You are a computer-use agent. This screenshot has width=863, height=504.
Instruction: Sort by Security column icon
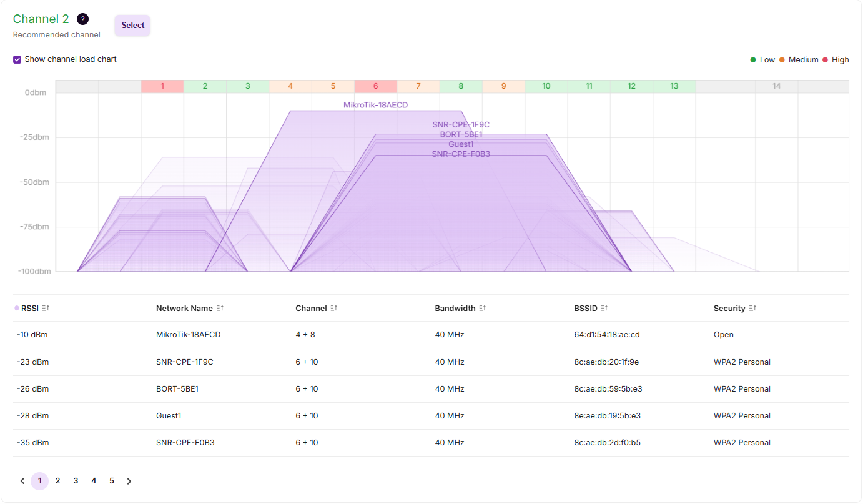click(752, 309)
